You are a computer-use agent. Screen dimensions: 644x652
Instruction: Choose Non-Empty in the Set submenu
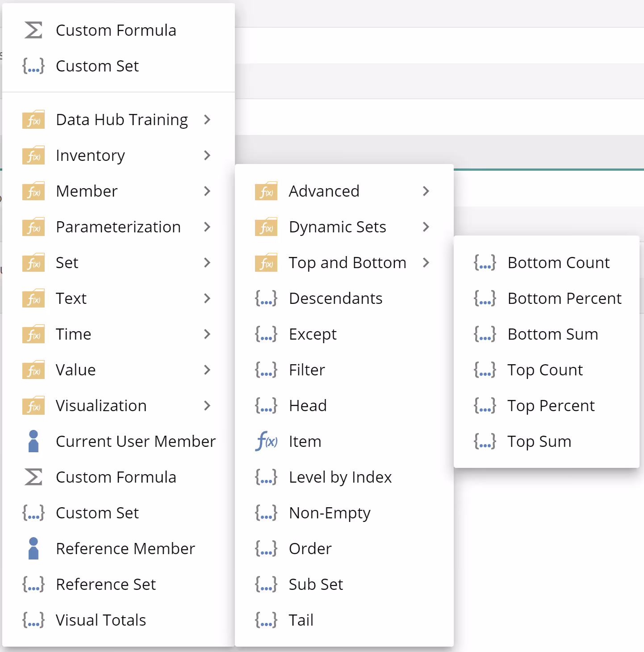point(330,513)
